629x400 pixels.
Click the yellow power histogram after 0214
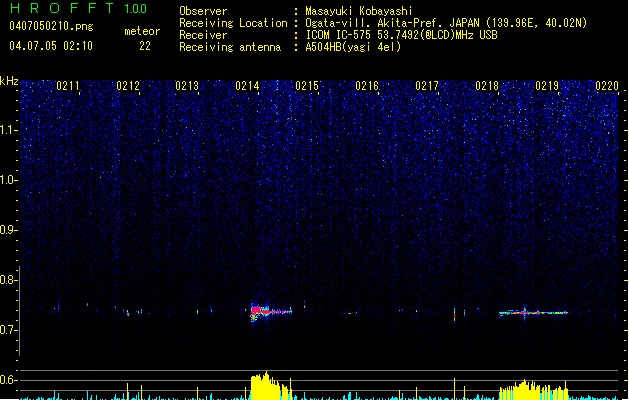[x=271, y=386]
